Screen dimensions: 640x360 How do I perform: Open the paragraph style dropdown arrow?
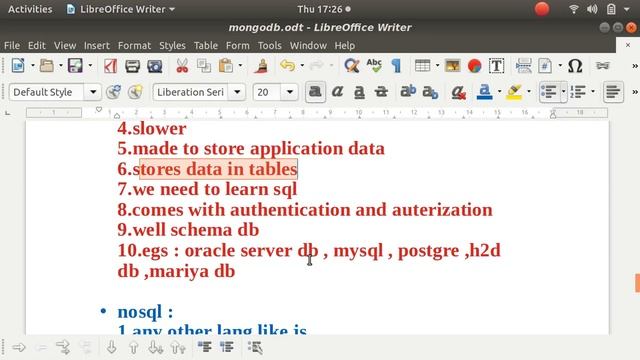click(93, 92)
